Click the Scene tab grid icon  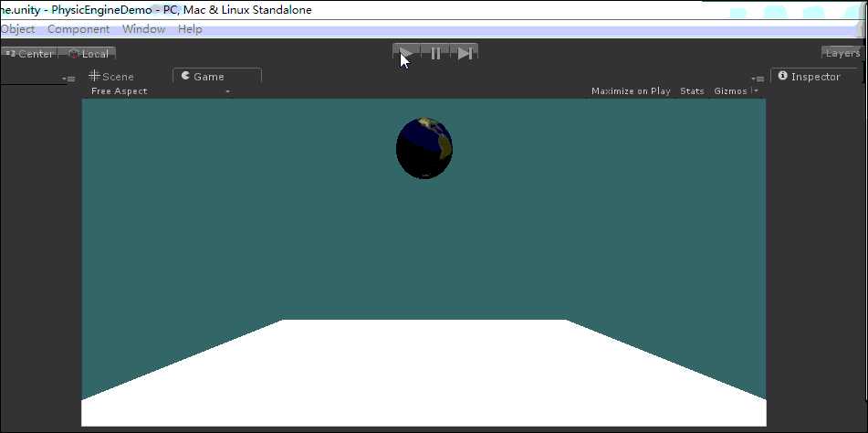(94, 75)
